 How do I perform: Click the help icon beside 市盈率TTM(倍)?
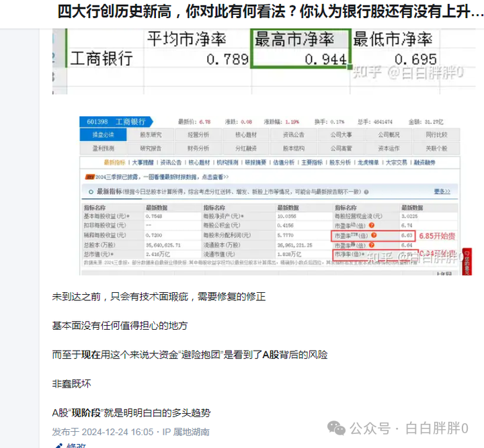(374, 235)
